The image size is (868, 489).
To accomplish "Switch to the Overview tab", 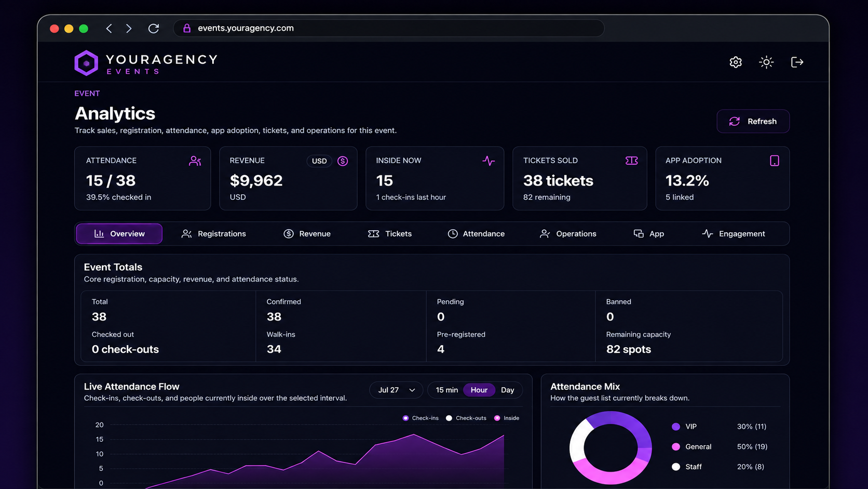I will click(119, 234).
